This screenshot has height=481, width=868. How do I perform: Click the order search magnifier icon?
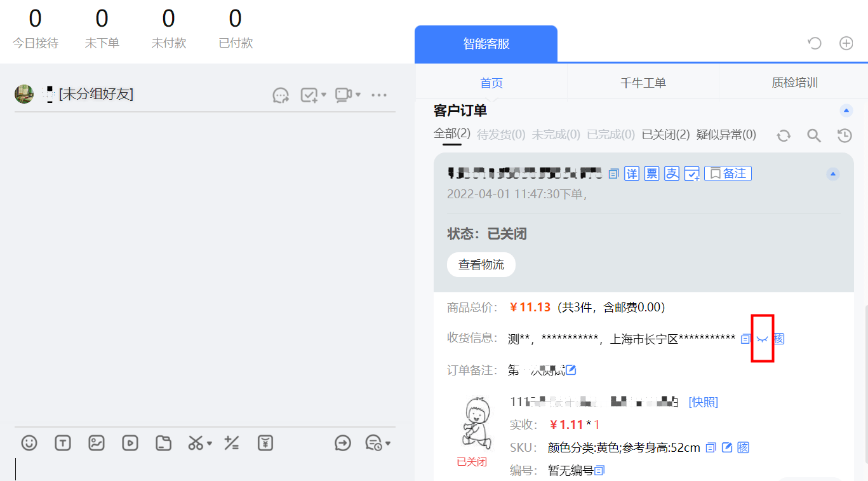point(813,135)
